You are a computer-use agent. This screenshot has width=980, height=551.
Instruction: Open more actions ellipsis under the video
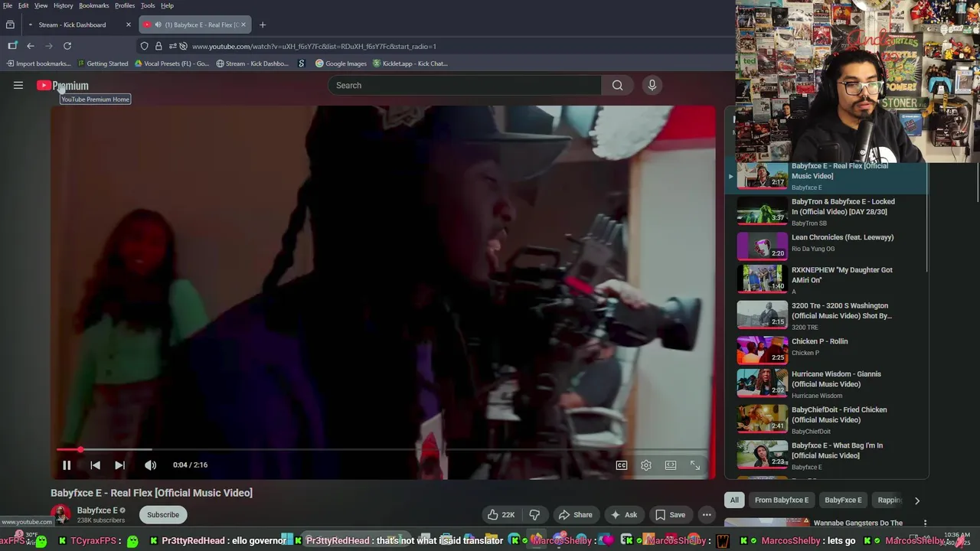[x=707, y=514]
